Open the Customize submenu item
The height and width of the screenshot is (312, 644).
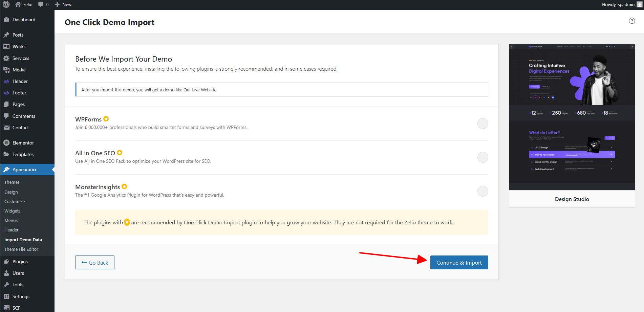[x=15, y=201]
